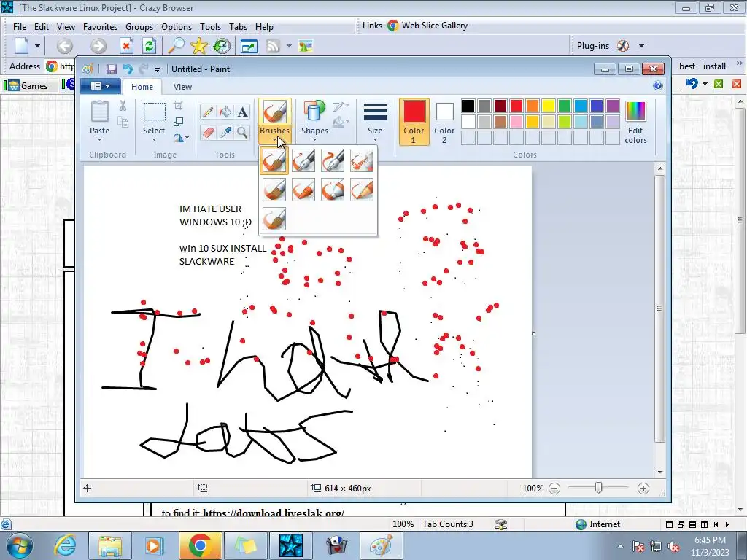
Task: Click the Search magnifier in Crazy Browser
Action: (x=177, y=46)
